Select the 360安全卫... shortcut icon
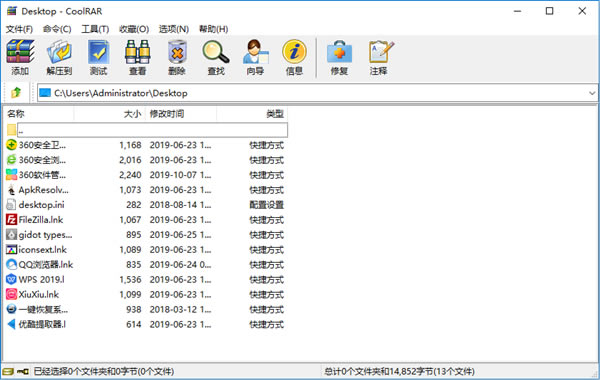600x380 pixels. pos(11,145)
